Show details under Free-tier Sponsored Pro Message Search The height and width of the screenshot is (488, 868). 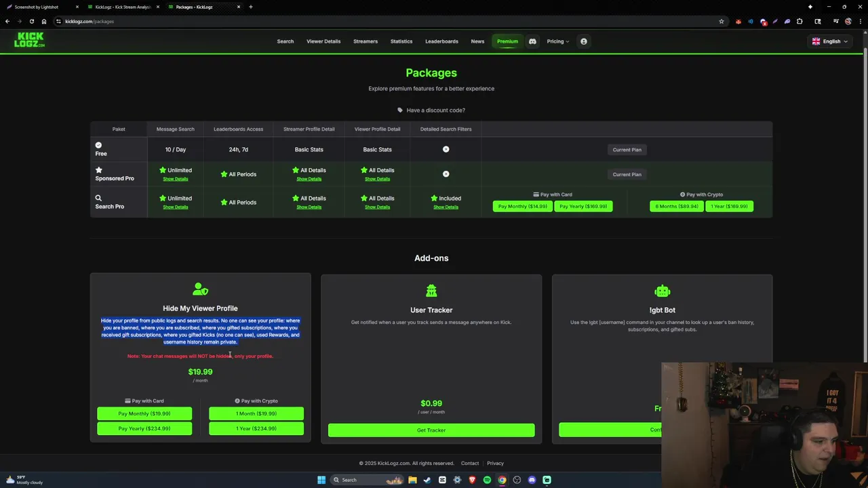(176, 179)
